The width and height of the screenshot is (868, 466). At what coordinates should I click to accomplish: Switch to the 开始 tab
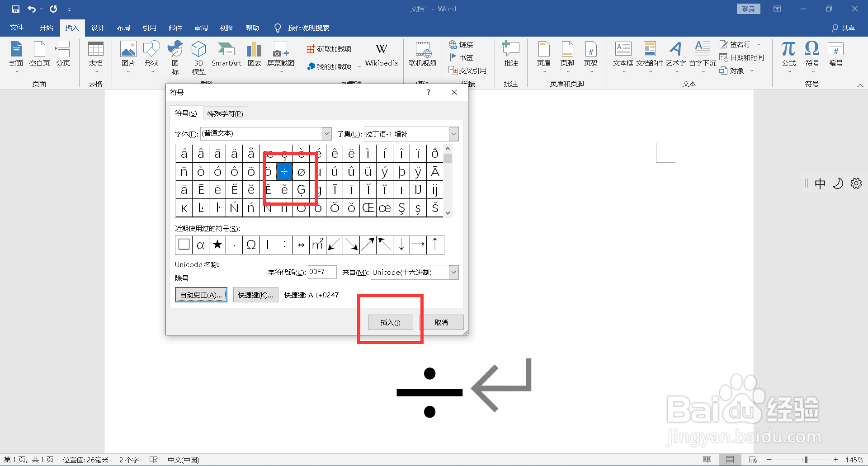[x=46, y=28]
